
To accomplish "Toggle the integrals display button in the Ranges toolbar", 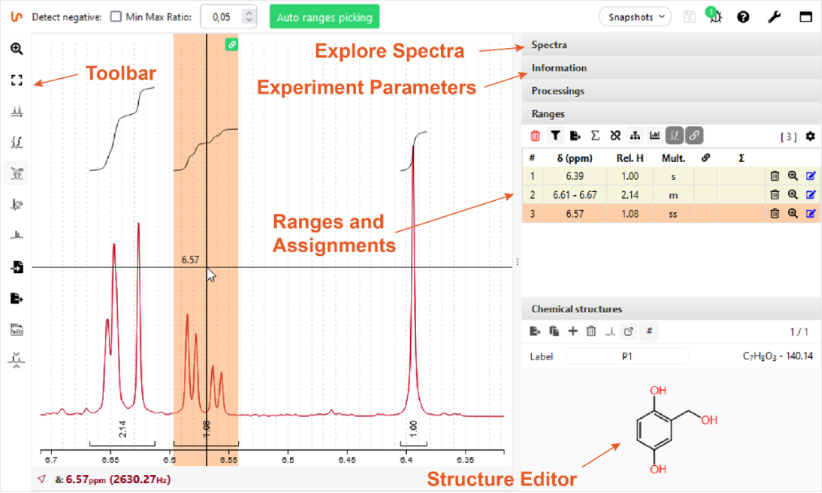I will point(674,135).
